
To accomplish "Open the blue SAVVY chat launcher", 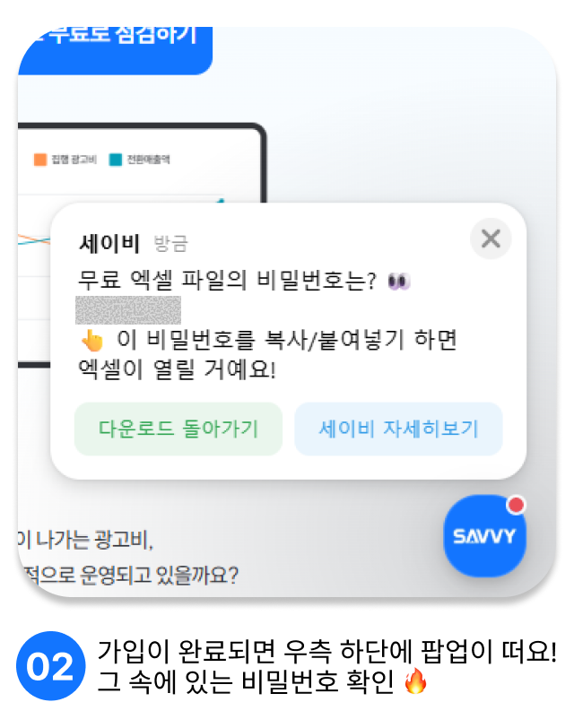I will pos(484,536).
